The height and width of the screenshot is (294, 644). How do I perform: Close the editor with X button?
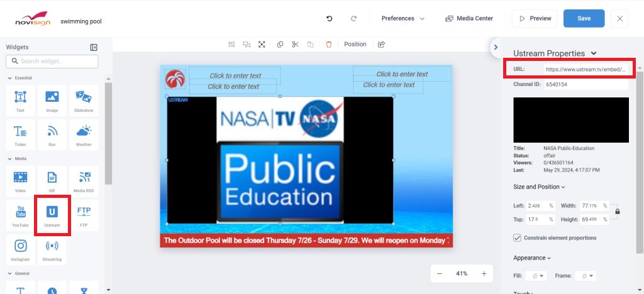[x=619, y=18]
